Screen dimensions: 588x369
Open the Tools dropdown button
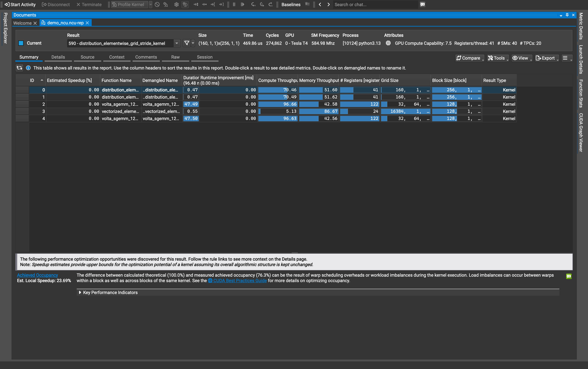click(498, 58)
